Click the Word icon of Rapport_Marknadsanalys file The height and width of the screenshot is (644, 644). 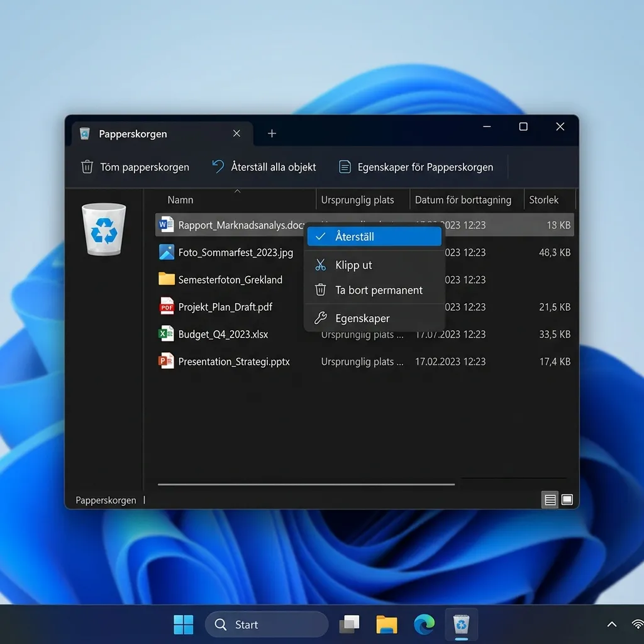pos(166,225)
